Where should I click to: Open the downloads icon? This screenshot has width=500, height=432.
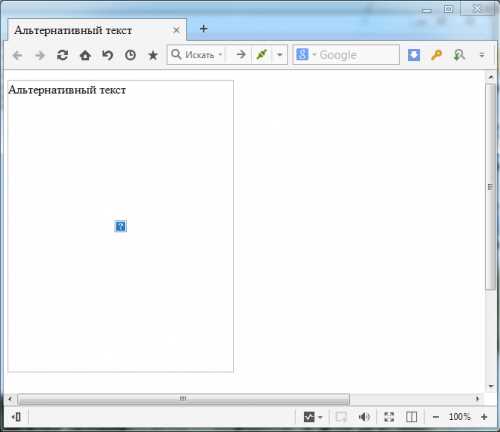coord(414,55)
